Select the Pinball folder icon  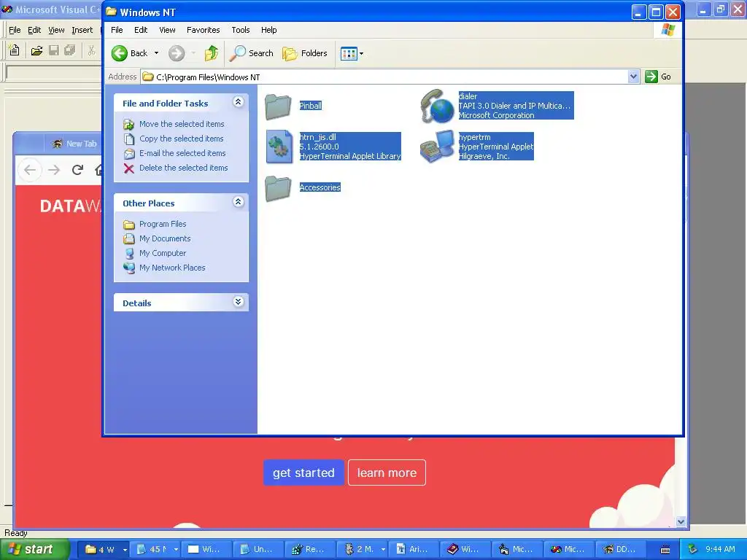tap(278, 106)
